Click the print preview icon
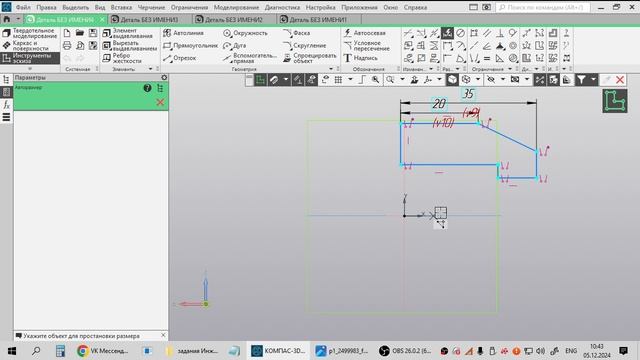 80,46
